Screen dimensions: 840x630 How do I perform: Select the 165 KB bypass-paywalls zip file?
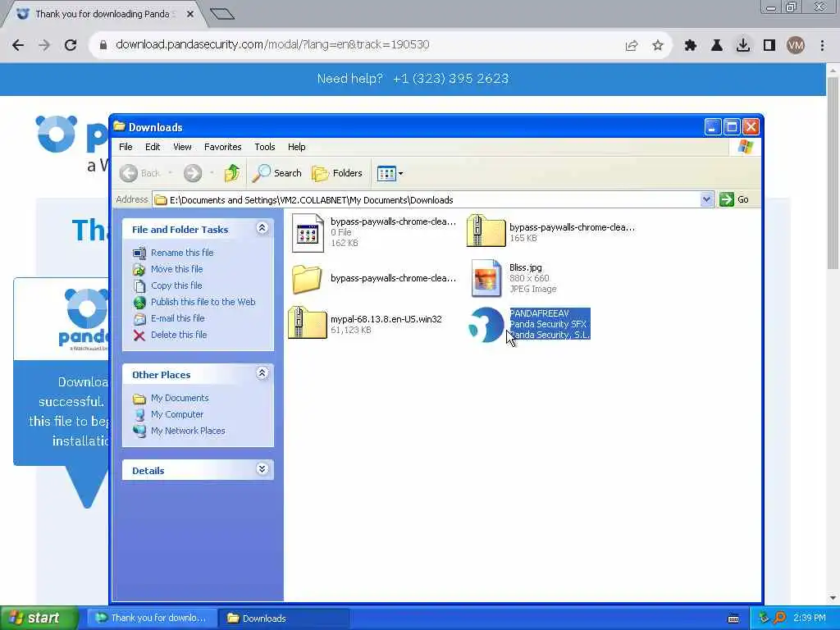pos(486,231)
